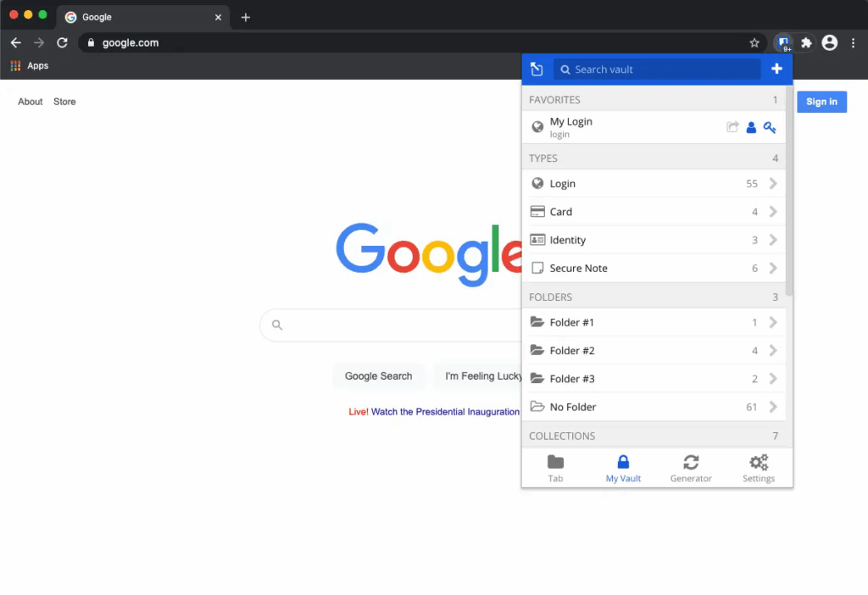Click the Card type icon
This screenshot has width=868, height=595.
[537, 211]
